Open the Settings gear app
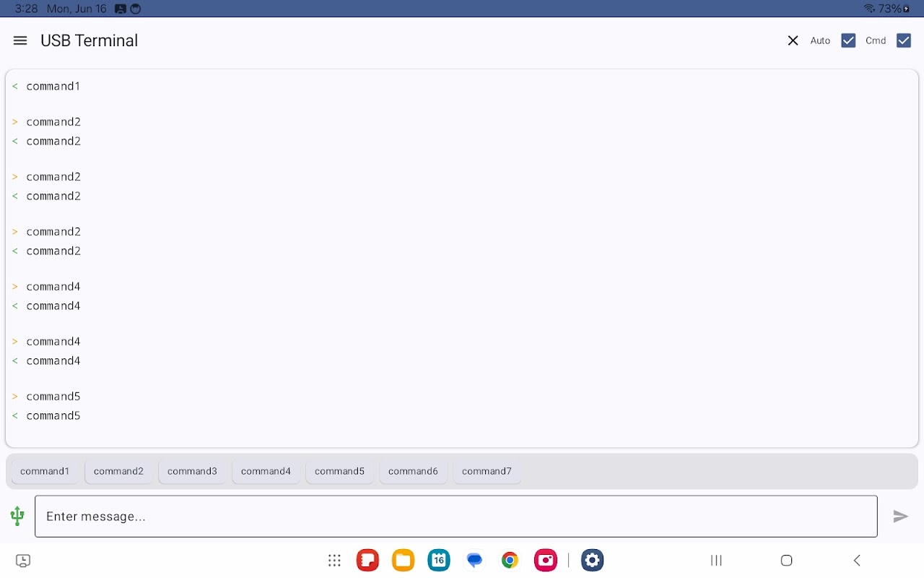This screenshot has width=924, height=578. coord(592,560)
